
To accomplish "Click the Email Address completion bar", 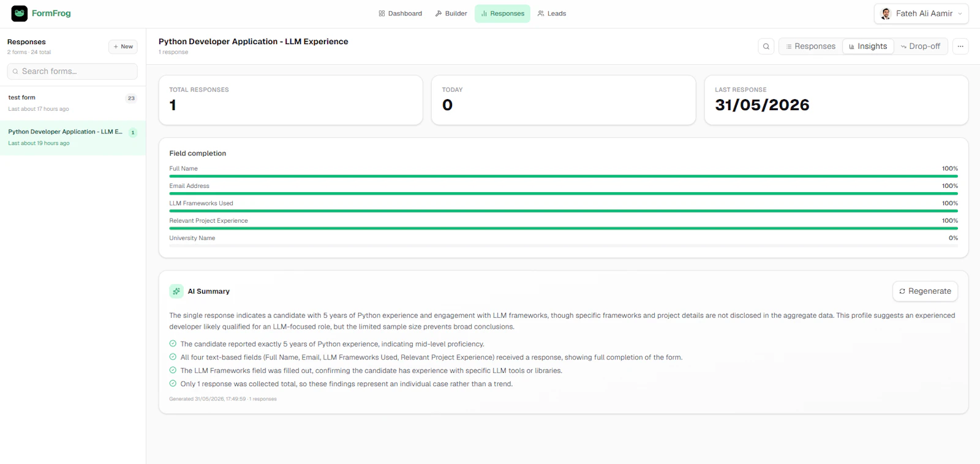I will pos(563,193).
